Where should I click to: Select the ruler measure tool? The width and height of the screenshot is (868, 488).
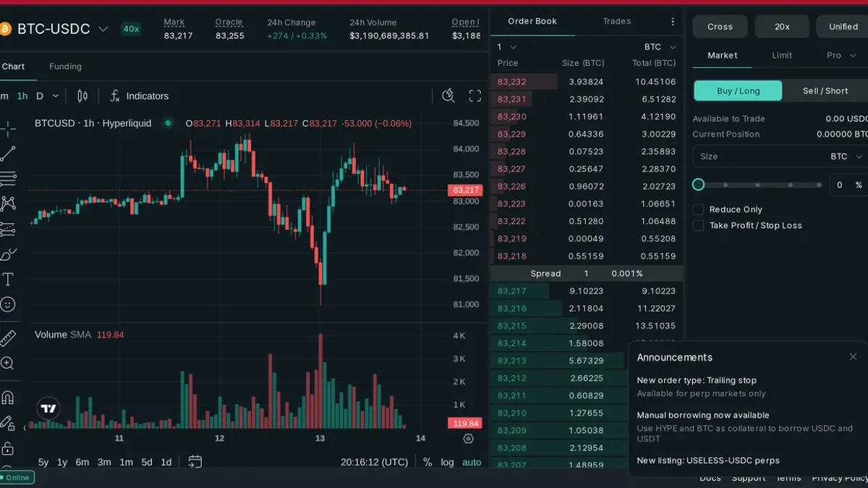[8, 338]
